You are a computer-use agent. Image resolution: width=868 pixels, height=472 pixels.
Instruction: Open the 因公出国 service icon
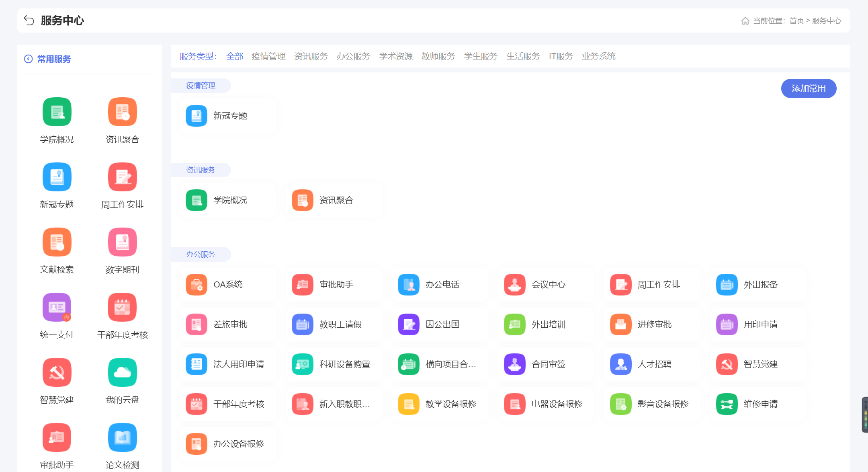409,324
